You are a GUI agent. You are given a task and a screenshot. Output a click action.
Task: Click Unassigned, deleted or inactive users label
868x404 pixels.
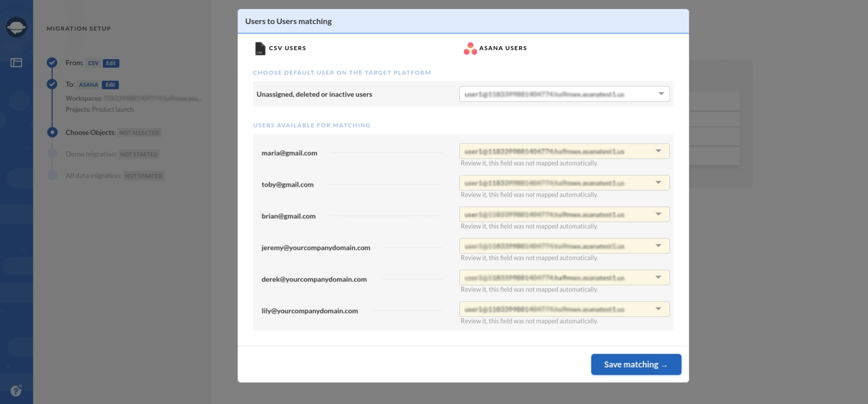pyautogui.click(x=314, y=94)
